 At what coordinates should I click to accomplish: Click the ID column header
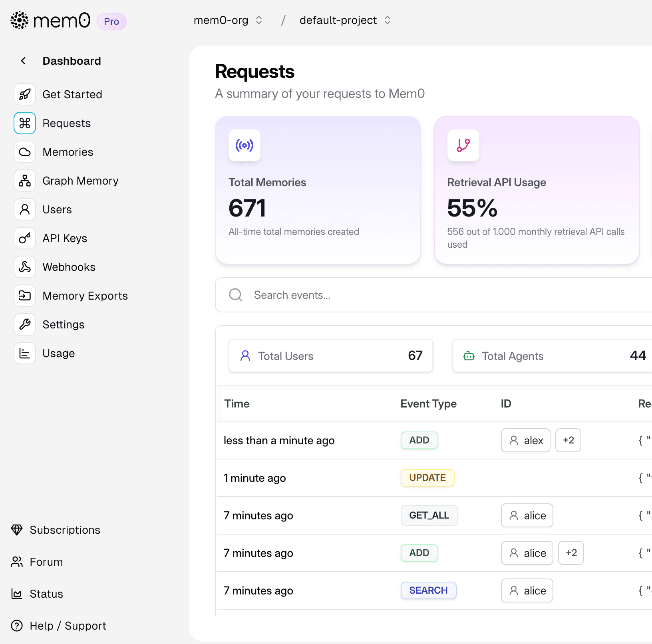(506, 403)
